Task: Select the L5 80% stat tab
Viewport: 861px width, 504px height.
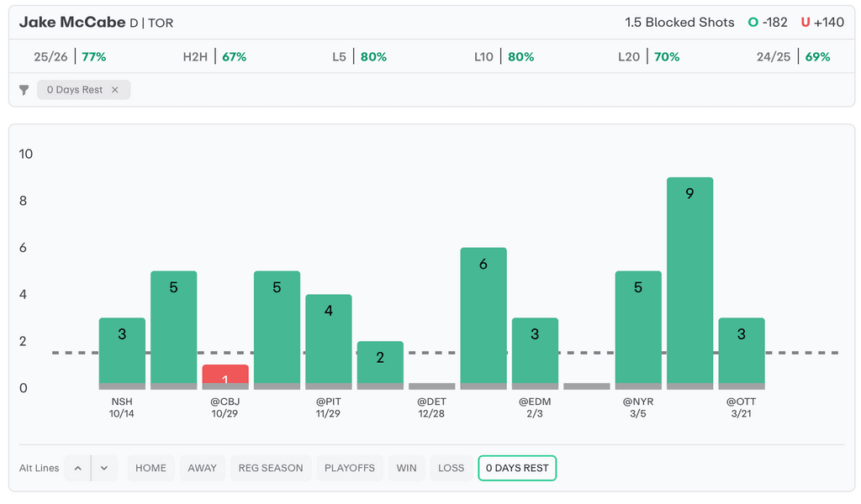Action: (x=359, y=57)
